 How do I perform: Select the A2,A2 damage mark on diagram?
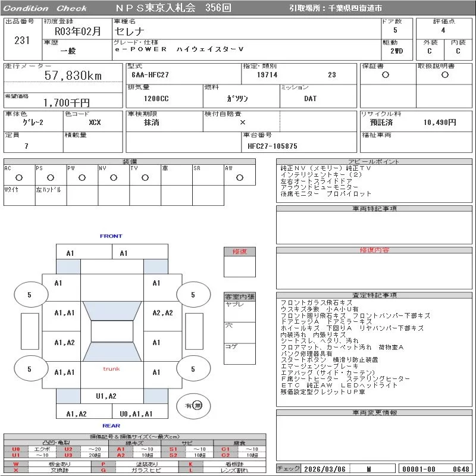pos(162,313)
